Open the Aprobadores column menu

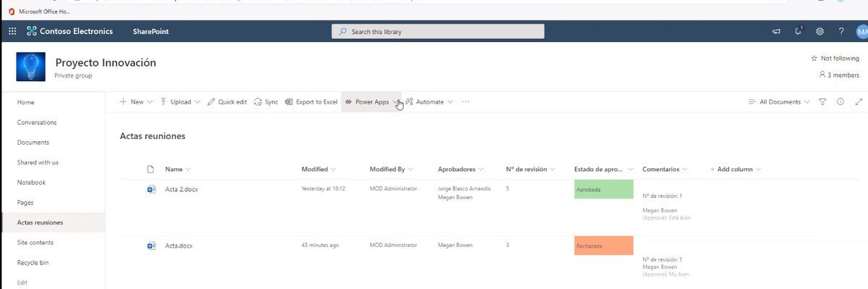(461, 169)
